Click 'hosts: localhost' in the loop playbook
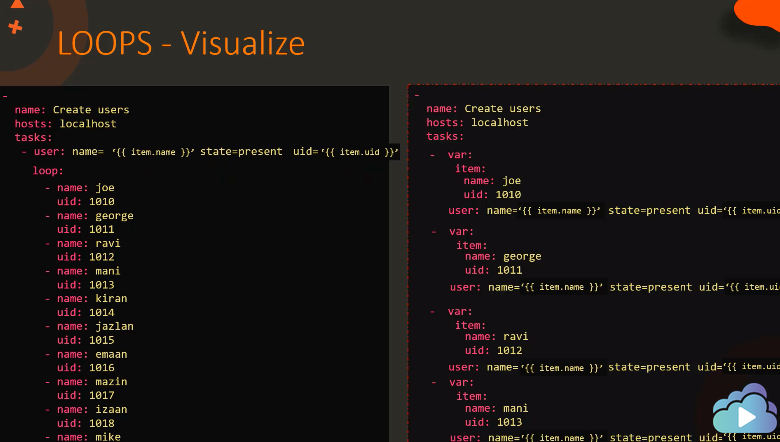The image size is (780, 442). [65, 124]
